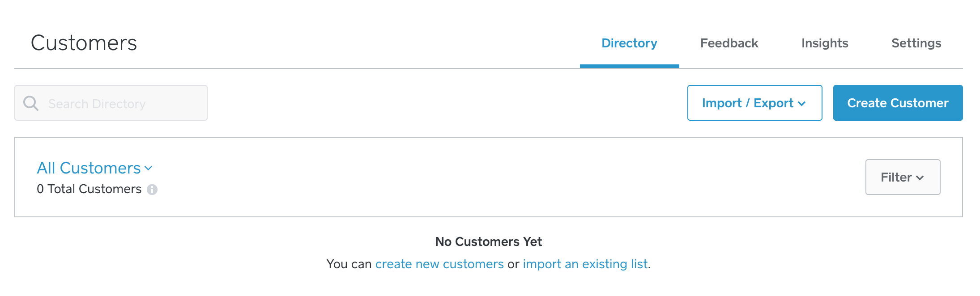Expand the All Customers group selector
Image resolution: width=980 pixels, height=296 pixels.
94,168
